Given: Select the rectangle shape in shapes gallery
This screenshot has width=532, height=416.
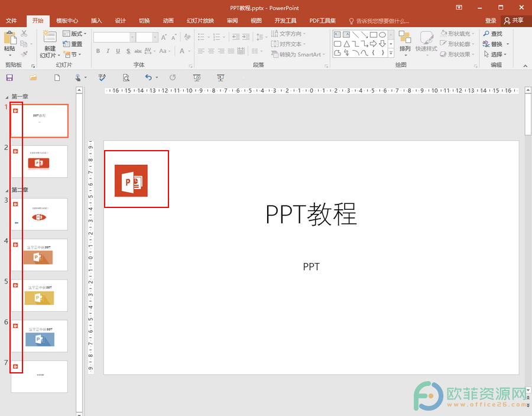Looking at the screenshot, I should click(x=373, y=35).
